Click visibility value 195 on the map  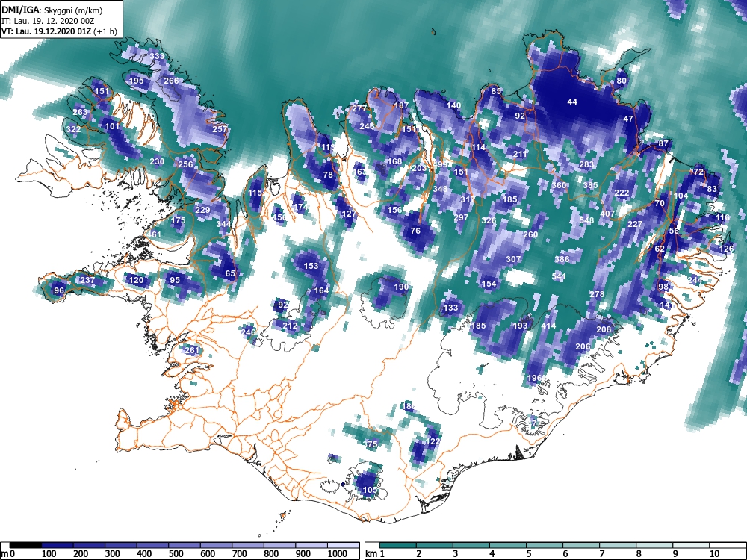click(136, 81)
